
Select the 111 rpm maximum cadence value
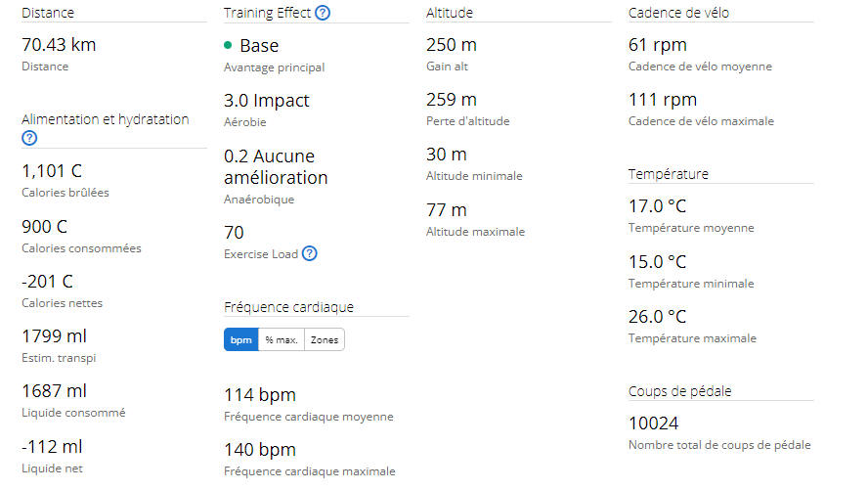pos(658,100)
